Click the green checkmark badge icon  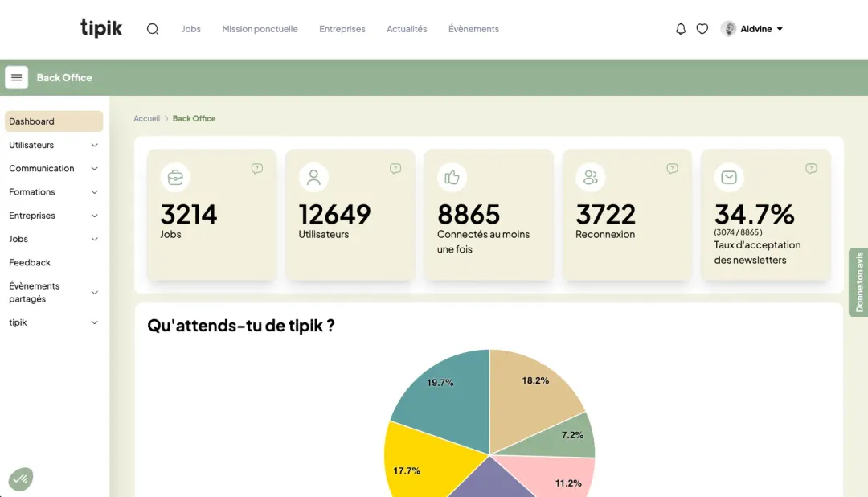pos(21,479)
